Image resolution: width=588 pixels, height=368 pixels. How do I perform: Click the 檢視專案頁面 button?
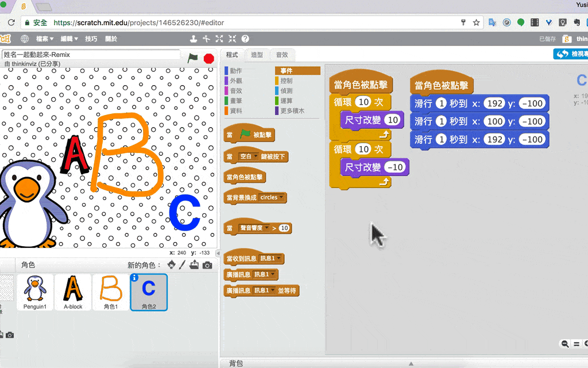(x=571, y=54)
